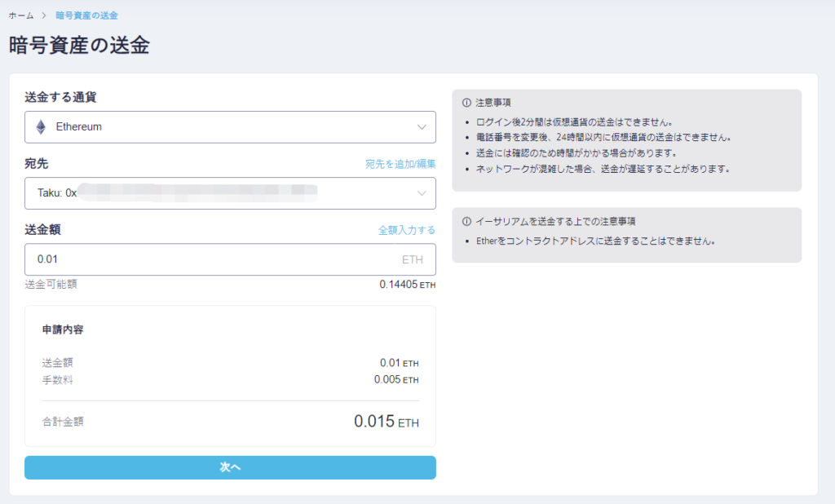
Task: Click 全額入力する to fill full amount
Action: tap(407, 230)
